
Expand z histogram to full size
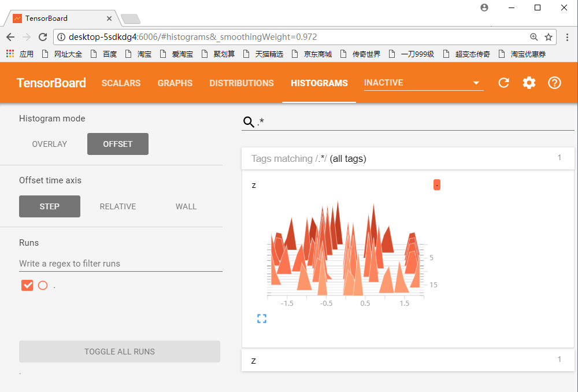click(262, 319)
